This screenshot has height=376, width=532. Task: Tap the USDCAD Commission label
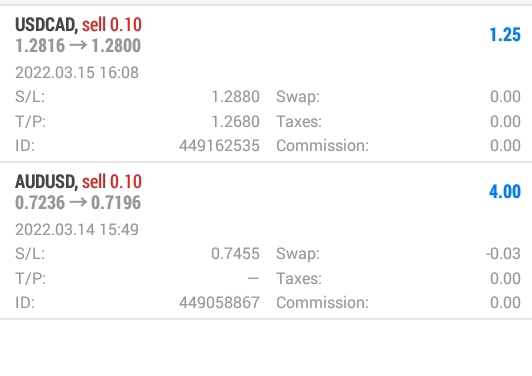coord(322,146)
